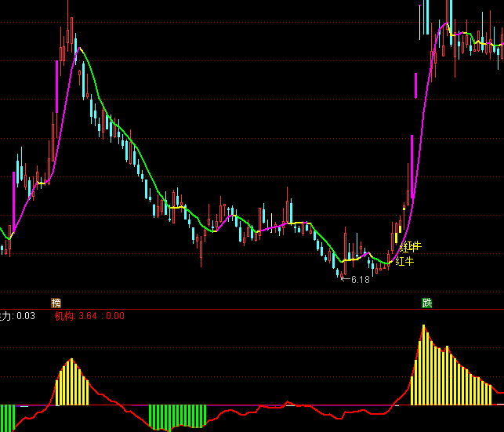Click the short magenta bar above the rally
This screenshot has height=432, width=504.
click(415, 86)
